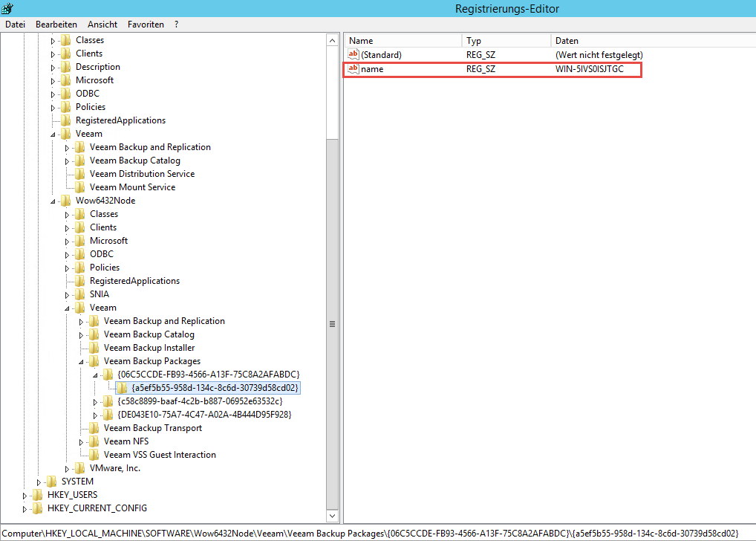Image resolution: width=756 pixels, height=541 pixels.
Task: Open the Datei menu
Action: [16, 25]
